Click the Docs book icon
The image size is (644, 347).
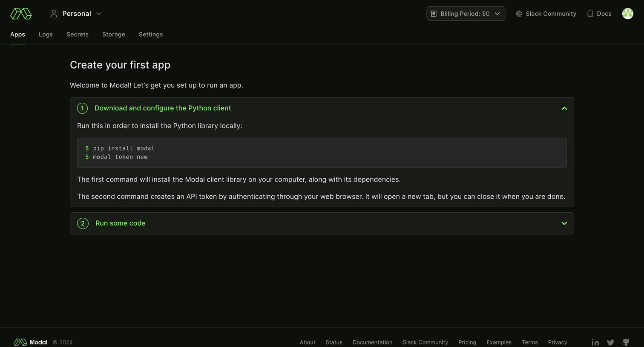(x=590, y=14)
